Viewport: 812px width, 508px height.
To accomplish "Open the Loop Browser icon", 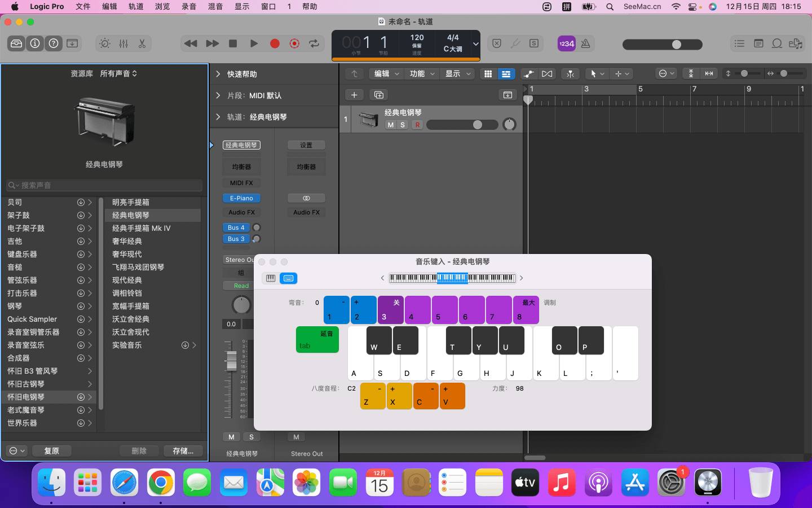I will tap(777, 43).
